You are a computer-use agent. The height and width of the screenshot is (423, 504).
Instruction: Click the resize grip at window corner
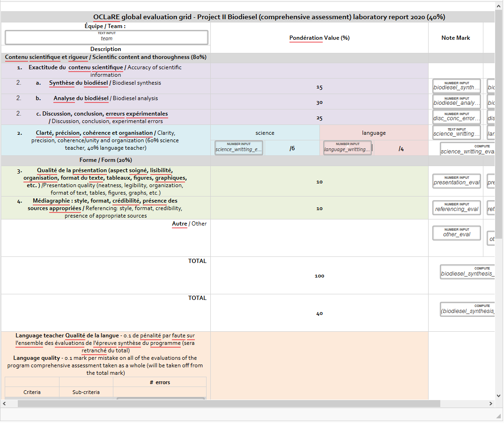(499, 416)
